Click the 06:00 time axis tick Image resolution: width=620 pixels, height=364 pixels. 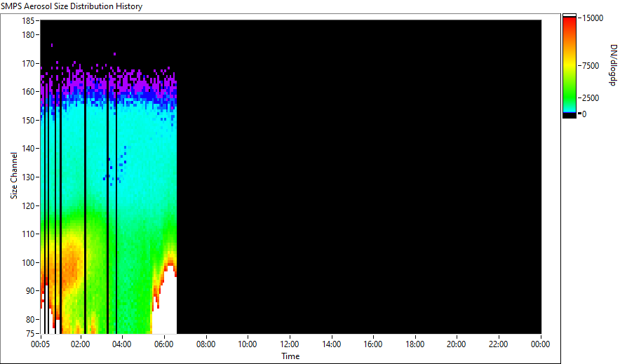point(163,344)
